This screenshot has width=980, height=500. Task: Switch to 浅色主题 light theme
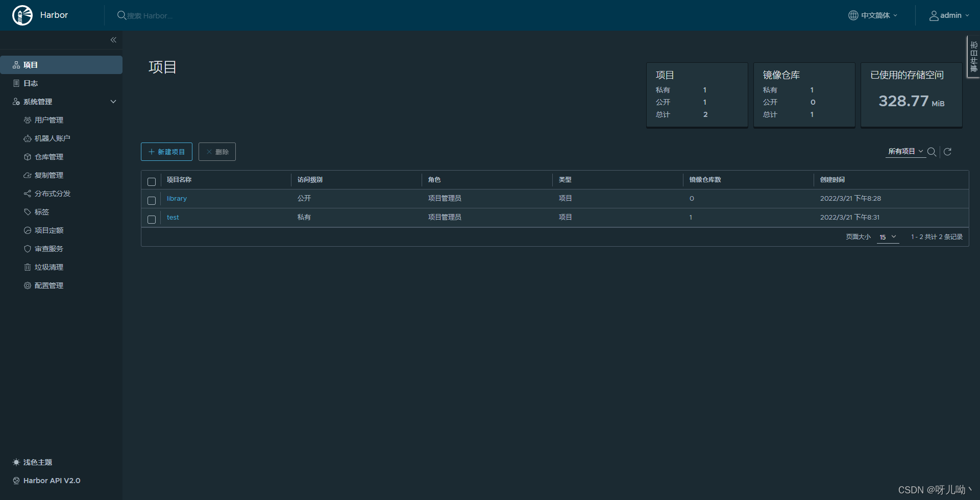[x=38, y=462]
